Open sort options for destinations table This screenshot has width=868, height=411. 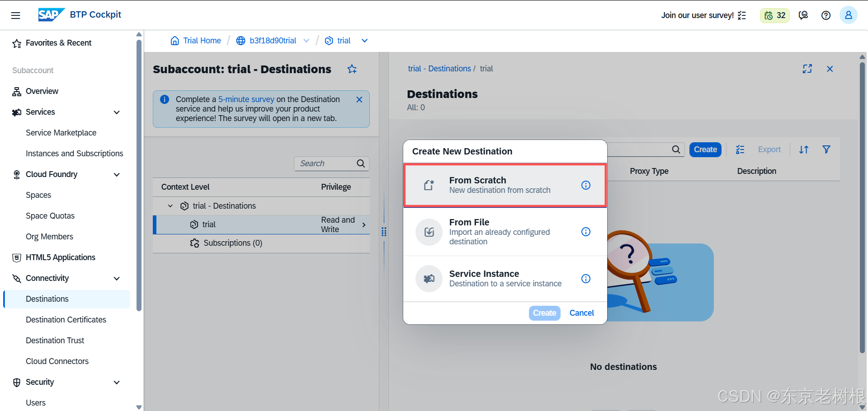click(804, 149)
